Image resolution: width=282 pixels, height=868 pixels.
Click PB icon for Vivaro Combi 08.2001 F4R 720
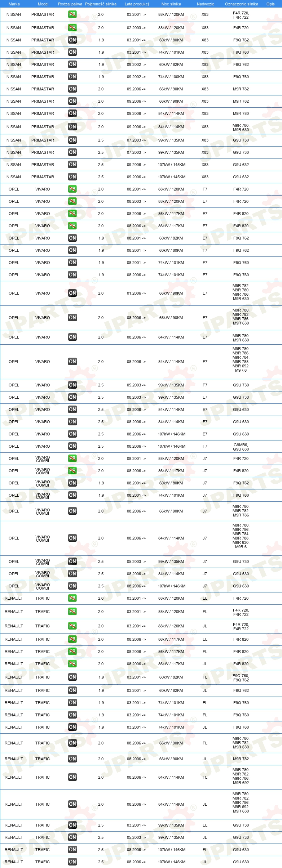[72, 458]
